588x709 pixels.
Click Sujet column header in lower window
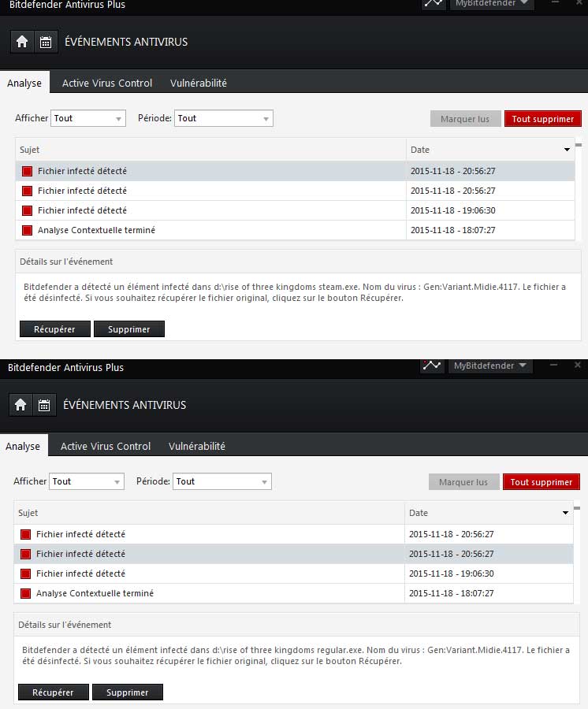[x=209, y=513]
